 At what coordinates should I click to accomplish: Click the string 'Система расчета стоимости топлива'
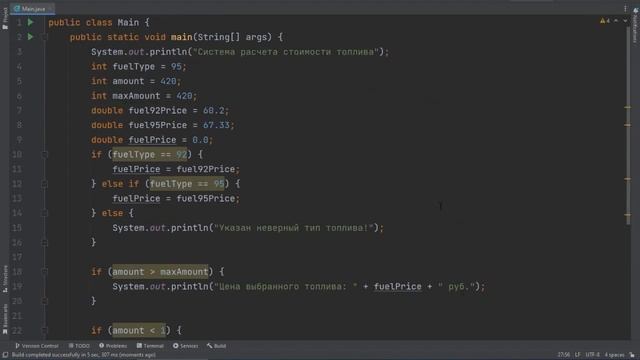pyautogui.click(x=285, y=52)
